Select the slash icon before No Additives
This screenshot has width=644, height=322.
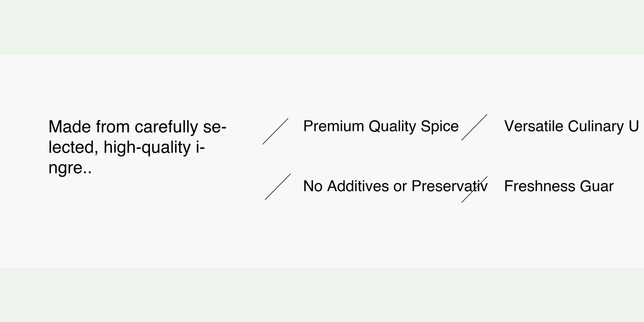pos(278,187)
